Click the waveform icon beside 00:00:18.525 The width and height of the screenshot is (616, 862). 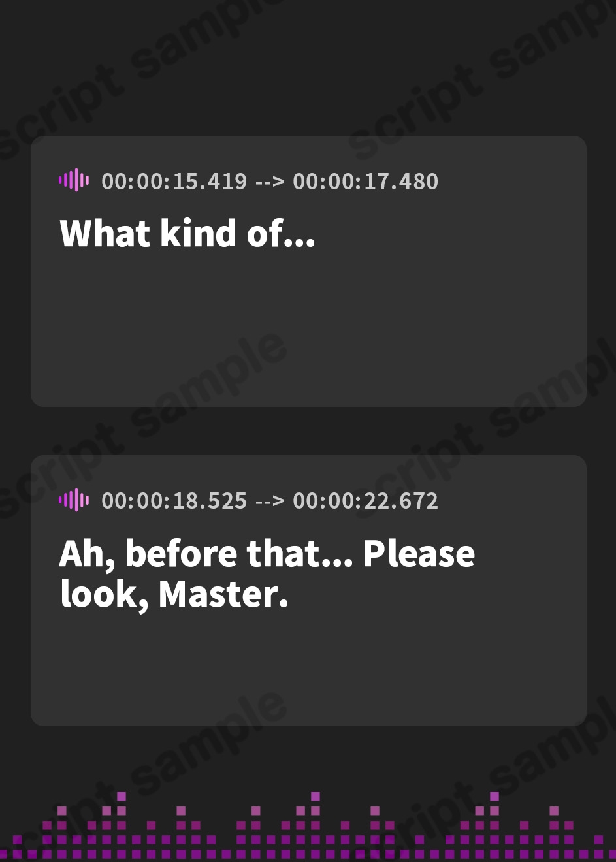point(74,500)
